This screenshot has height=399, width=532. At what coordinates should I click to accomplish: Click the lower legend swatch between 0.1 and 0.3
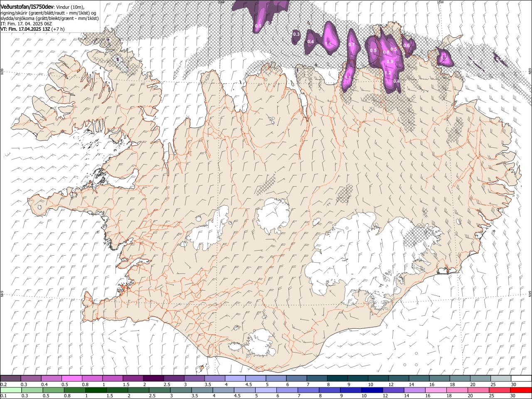[x=11, y=390]
